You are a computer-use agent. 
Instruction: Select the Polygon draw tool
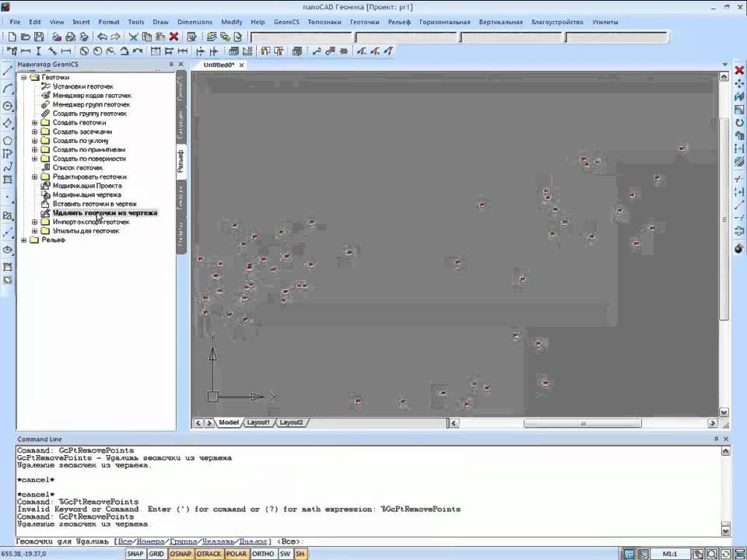click(8, 140)
